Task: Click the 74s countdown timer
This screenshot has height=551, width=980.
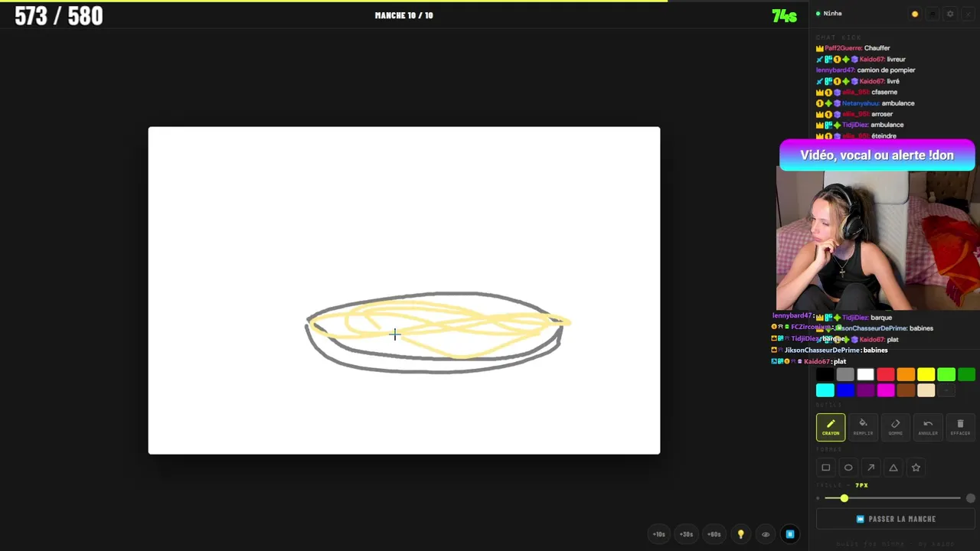Action: [x=784, y=16]
